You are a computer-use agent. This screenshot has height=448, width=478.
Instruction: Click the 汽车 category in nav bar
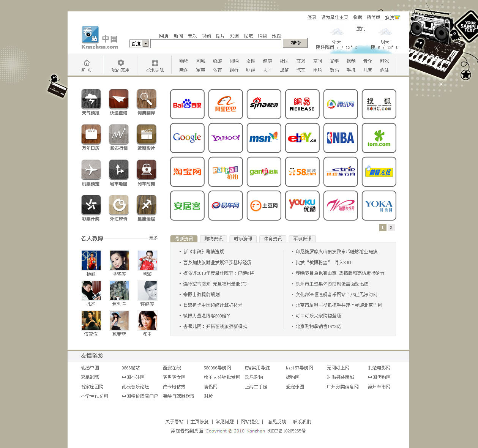pyautogui.click(x=301, y=70)
